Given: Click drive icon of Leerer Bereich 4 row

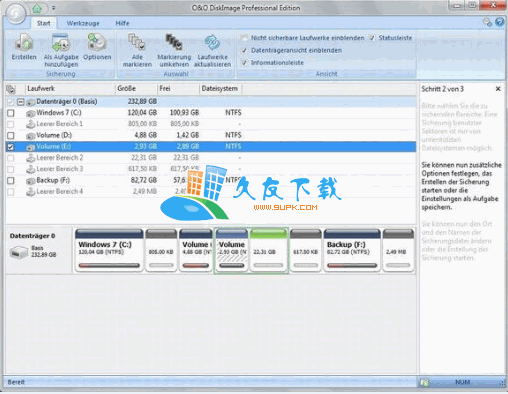Looking at the screenshot, I should pyautogui.click(x=31, y=192).
